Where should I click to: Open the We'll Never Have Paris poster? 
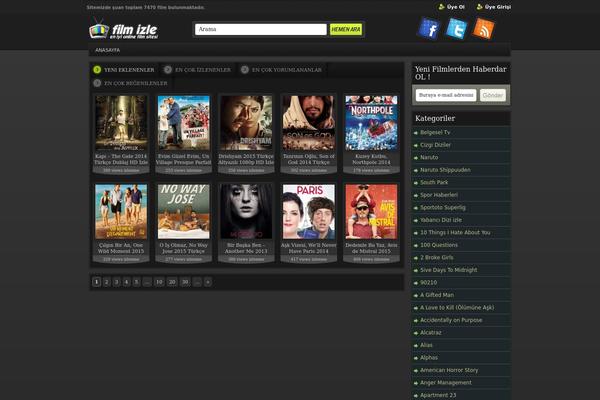(309, 212)
